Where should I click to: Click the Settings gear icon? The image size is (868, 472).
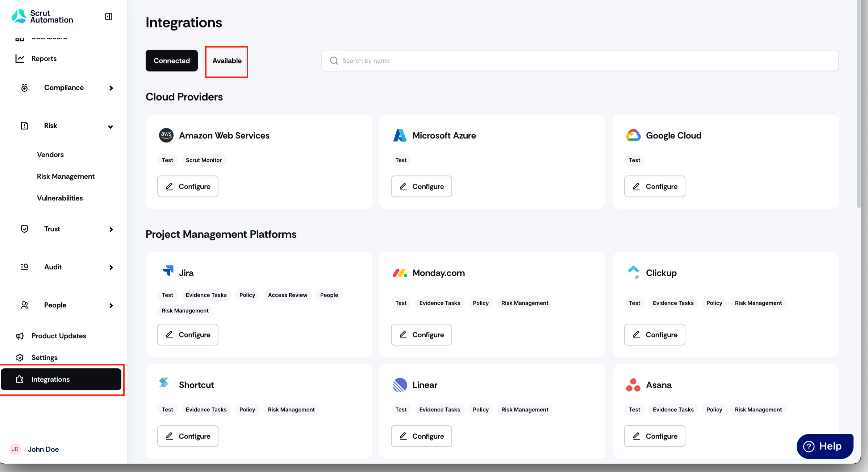[x=20, y=357]
